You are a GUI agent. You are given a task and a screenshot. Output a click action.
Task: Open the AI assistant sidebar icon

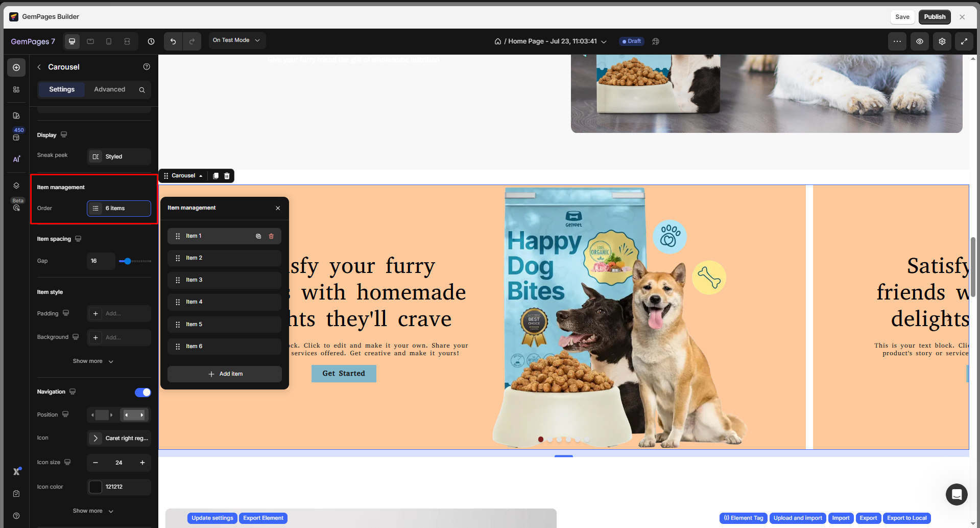tap(16, 159)
